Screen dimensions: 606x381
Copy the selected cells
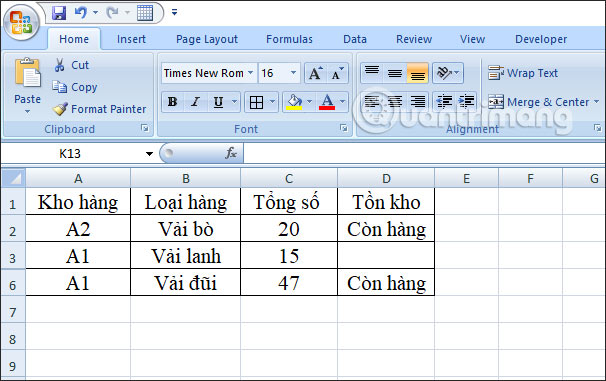tap(75, 87)
